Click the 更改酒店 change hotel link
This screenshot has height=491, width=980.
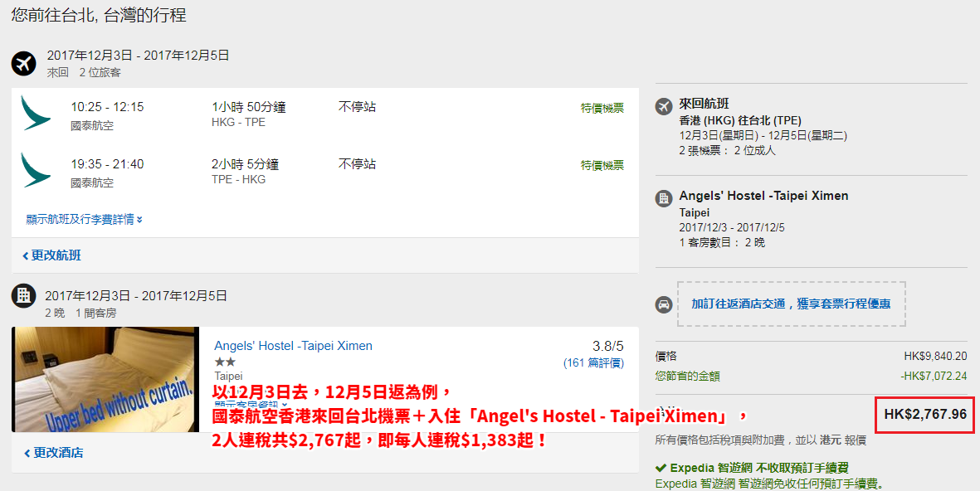(x=54, y=453)
